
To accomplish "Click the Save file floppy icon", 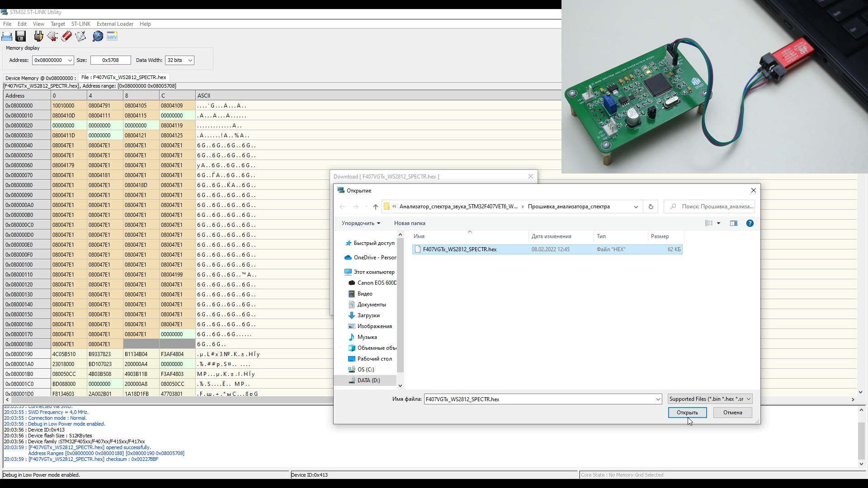I will point(20,36).
